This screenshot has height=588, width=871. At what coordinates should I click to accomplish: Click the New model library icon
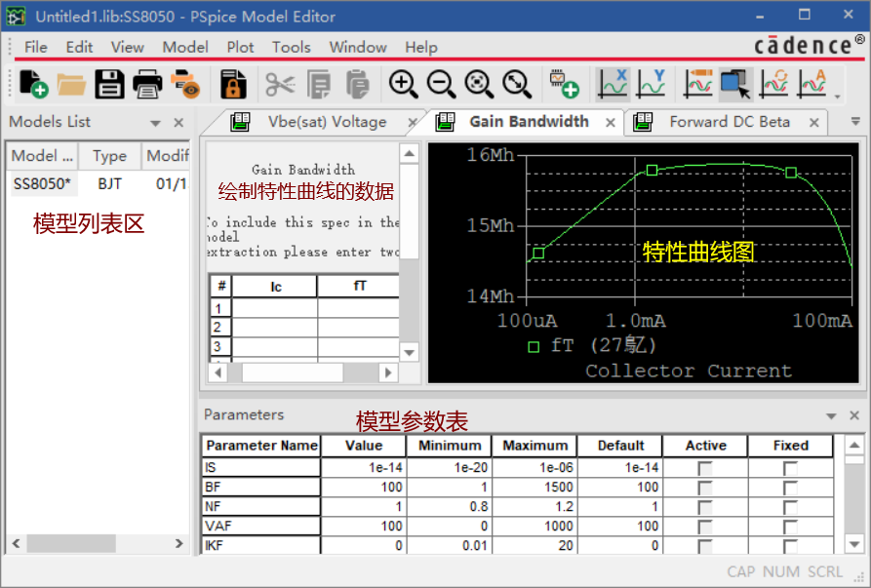click(x=33, y=85)
